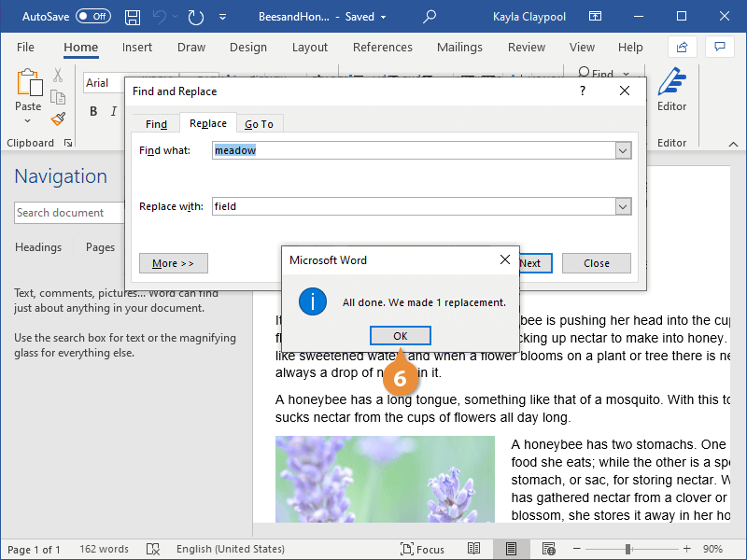The height and width of the screenshot is (560, 747).
Task: Open the Comments speech bubble icon
Action: coord(718,47)
